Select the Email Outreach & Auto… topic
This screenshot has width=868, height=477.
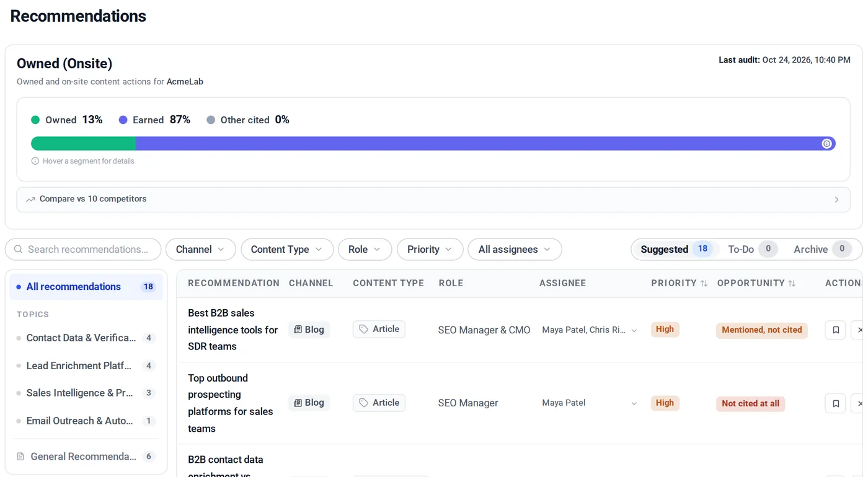(x=86, y=421)
